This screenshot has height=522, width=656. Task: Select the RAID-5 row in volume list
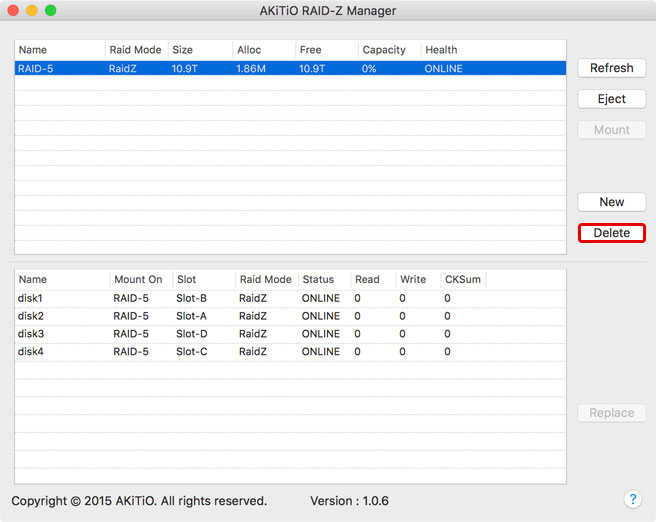(290, 68)
